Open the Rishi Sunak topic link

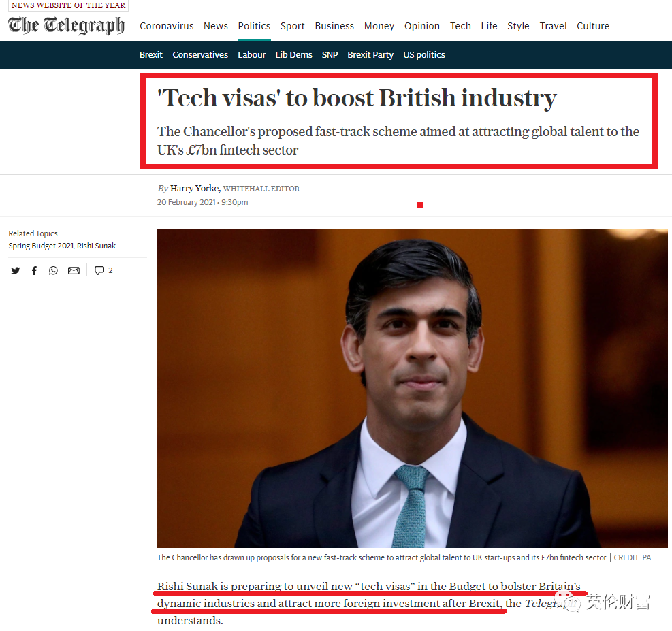point(97,246)
